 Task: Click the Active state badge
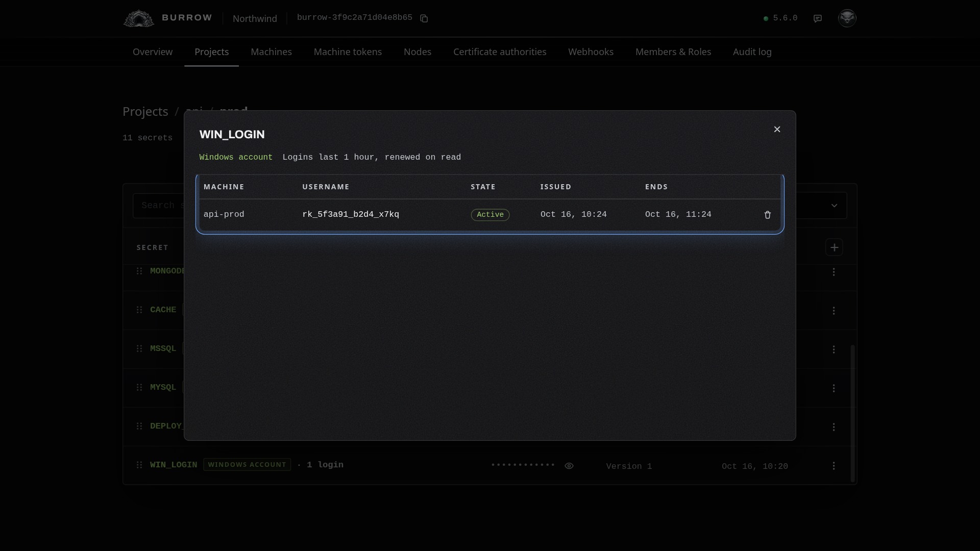coord(490,215)
